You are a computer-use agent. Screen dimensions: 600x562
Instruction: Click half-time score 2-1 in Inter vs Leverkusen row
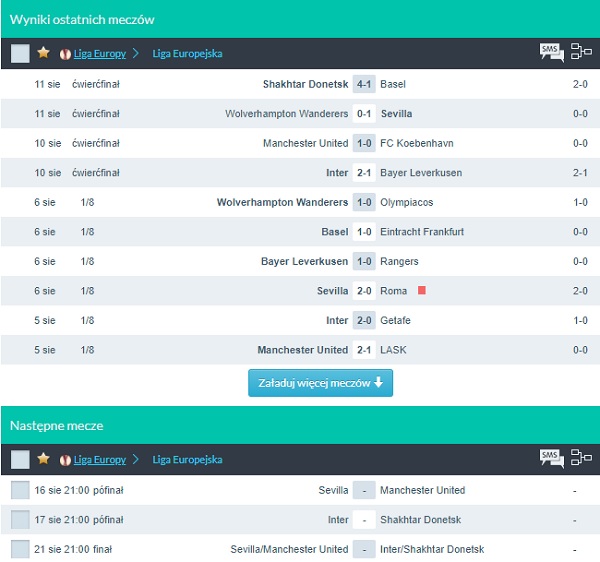tap(580, 173)
